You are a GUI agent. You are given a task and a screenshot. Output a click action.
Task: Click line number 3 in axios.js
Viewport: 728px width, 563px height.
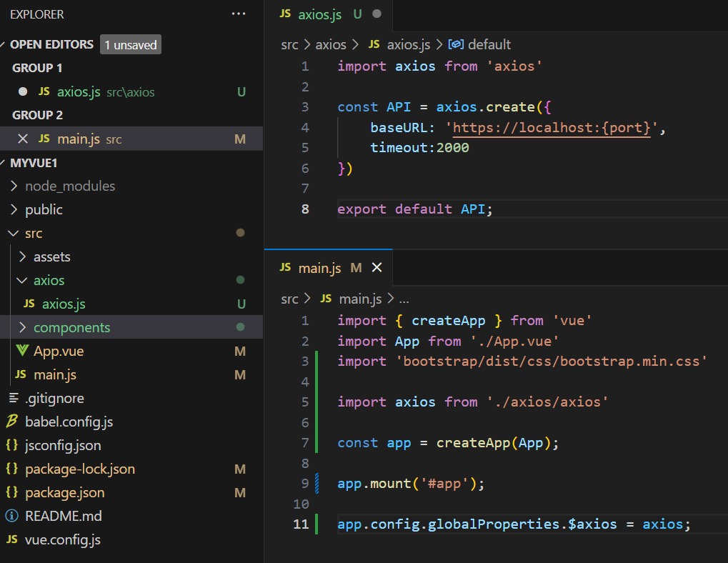pos(304,107)
